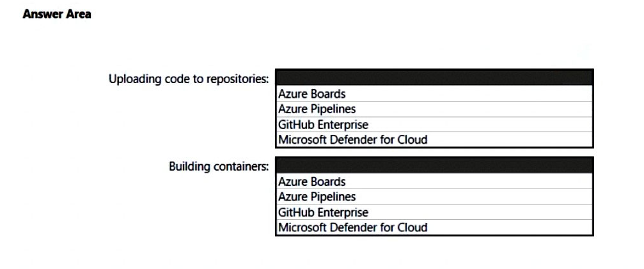Click the Uploading code to repositories label
Viewport: 644px width, 269px height.
(x=189, y=79)
